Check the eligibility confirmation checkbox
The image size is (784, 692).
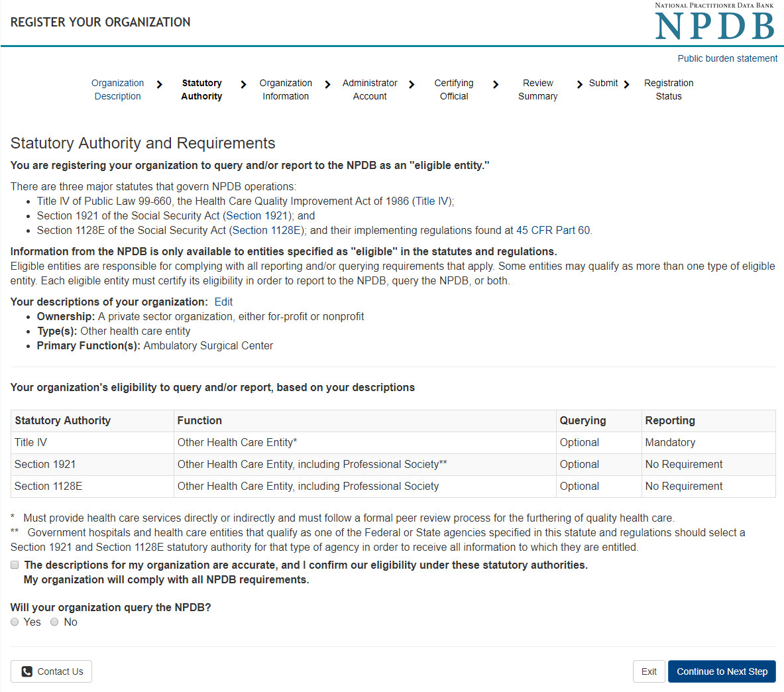[x=15, y=565]
